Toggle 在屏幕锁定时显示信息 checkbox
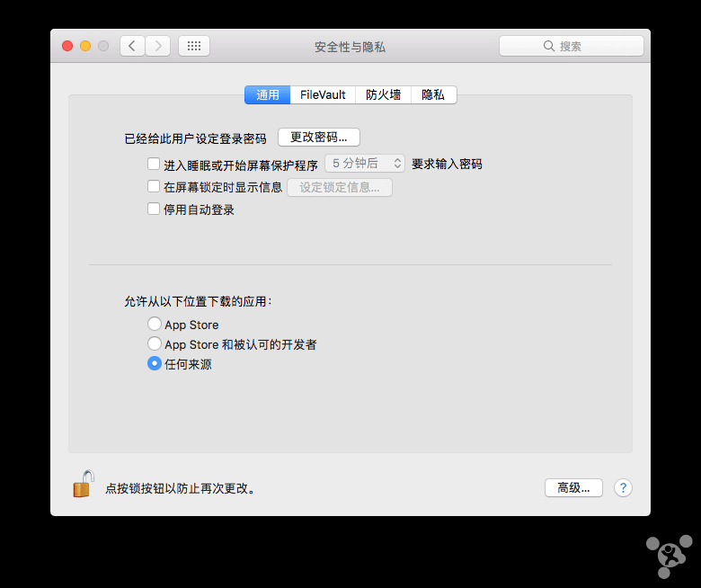This screenshot has width=701, height=588. pyautogui.click(x=154, y=187)
